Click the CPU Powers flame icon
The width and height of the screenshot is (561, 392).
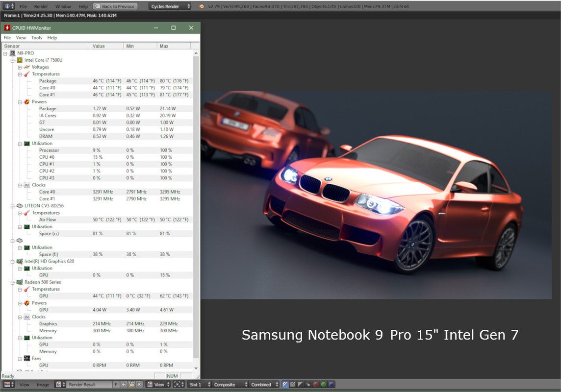[x=27, y=102]
